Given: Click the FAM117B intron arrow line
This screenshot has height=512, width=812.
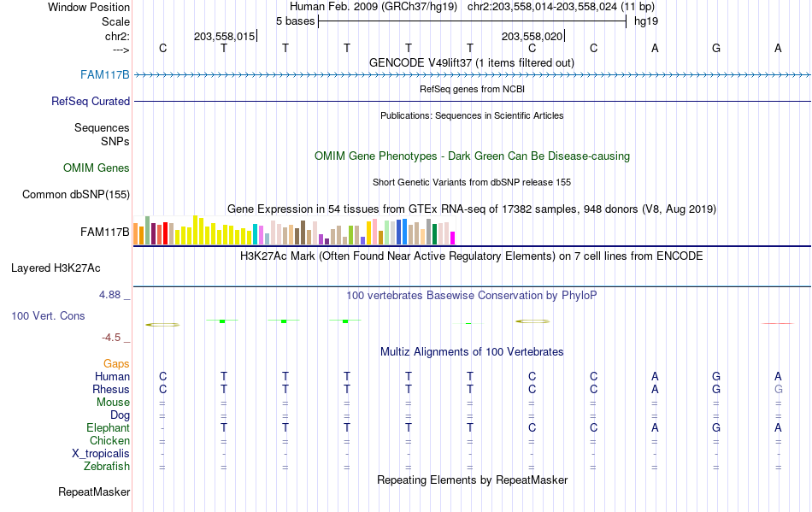Looking at the screenshot, I should coord(472,75).
